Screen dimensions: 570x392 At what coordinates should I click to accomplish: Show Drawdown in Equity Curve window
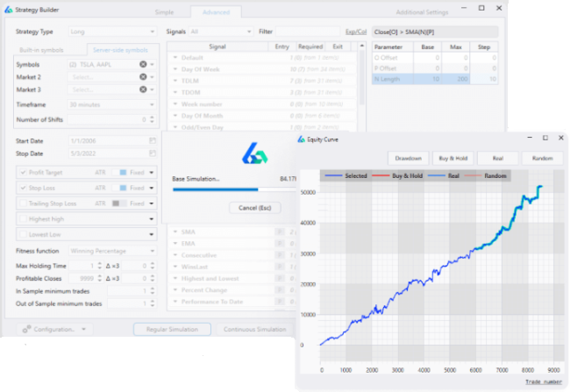coord(409,158)
